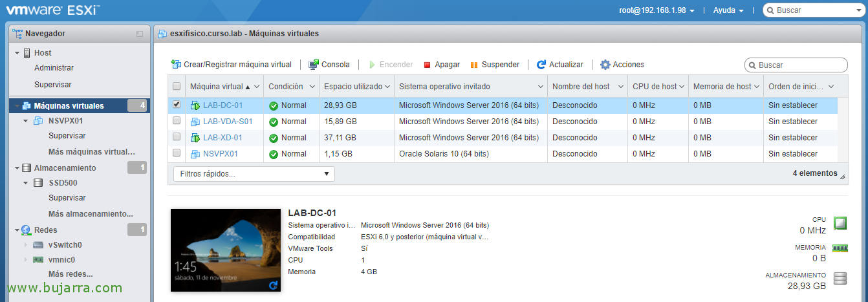Image resolution: width=868 pixels, height=302 pixels.
Task: Open the Condición column dropdown arrow
Action: [x=312, y=87]
